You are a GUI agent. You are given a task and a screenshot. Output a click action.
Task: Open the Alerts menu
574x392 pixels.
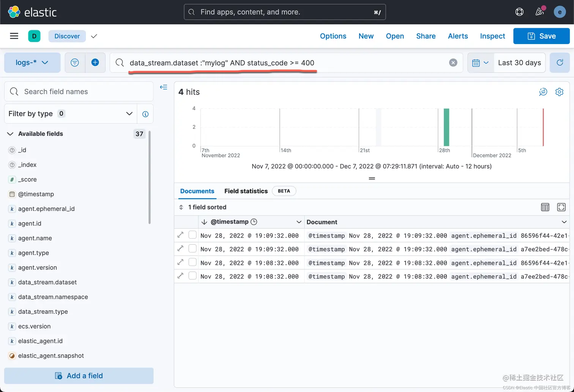[x=458, y=36]
